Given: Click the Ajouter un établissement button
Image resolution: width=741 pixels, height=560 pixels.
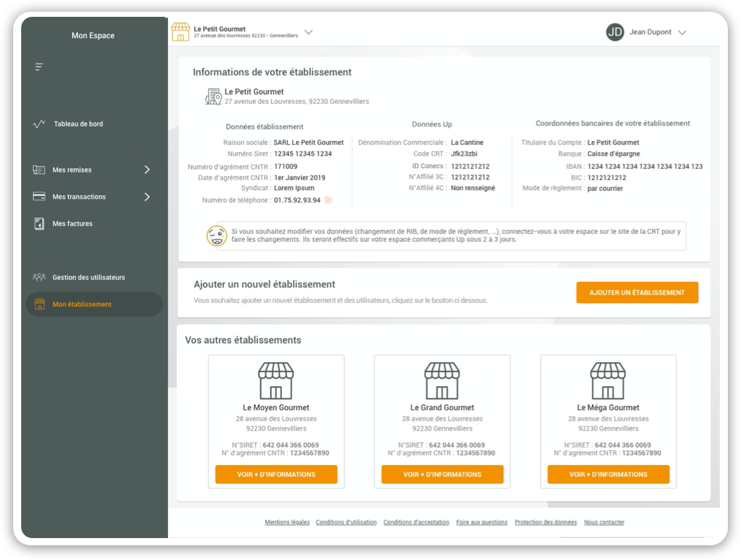Looking at the screenshot, I should [636, 292].
